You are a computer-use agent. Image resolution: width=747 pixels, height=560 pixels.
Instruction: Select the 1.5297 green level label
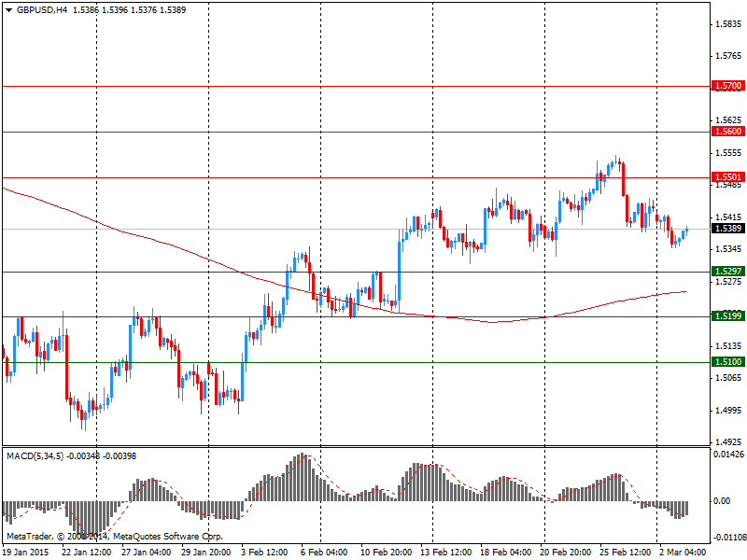727,272
